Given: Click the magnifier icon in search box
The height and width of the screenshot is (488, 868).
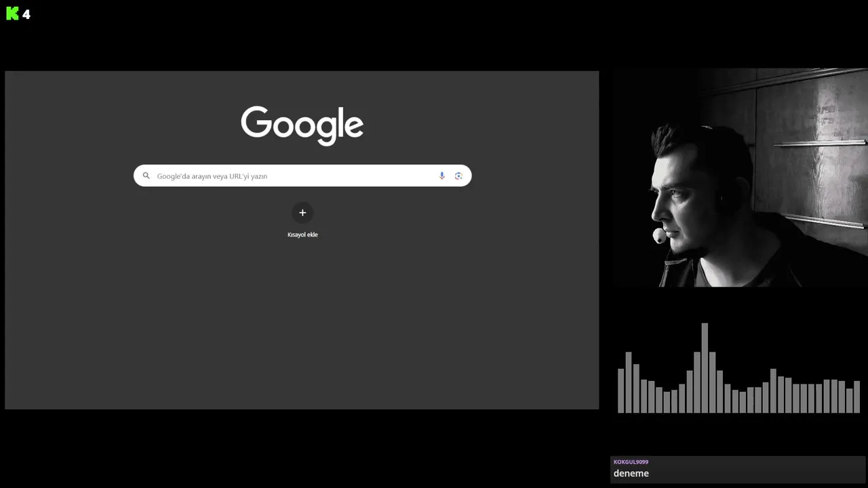Looking at the screenshot, I should (x=146, y=176).
